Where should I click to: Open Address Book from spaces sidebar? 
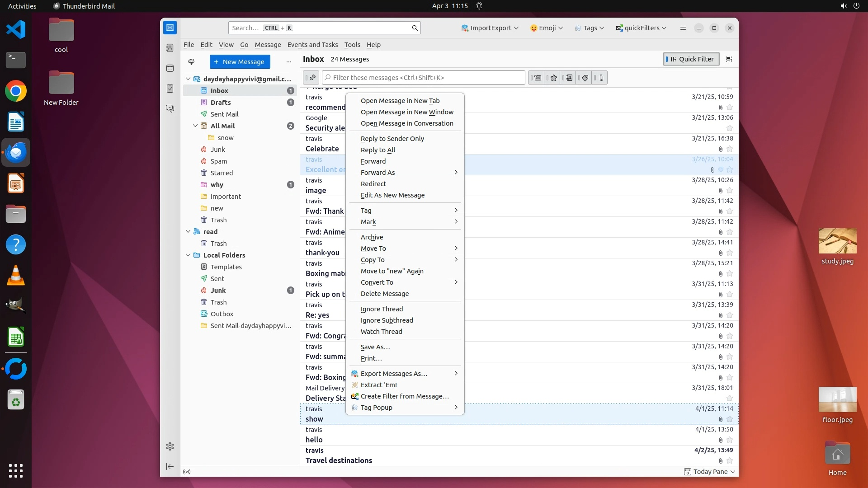pos(170,48)
